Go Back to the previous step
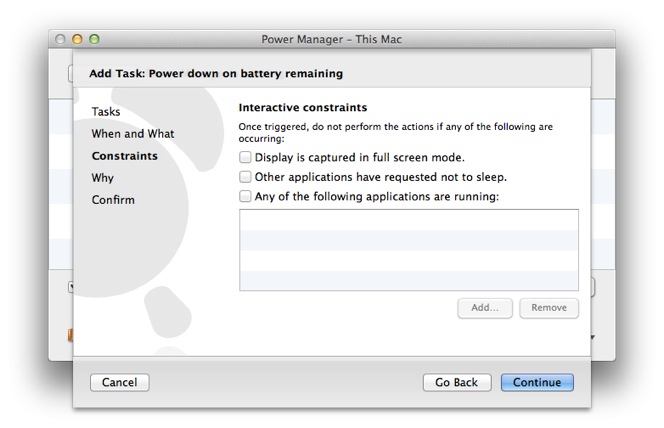The height and width of the screenshot is (428, 664). click(457, 382)
